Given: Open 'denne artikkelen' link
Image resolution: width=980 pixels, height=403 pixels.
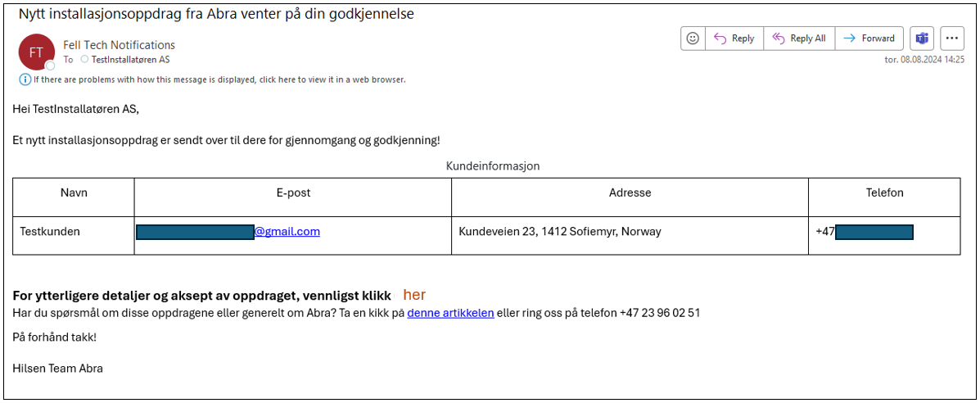Looking at the screenshot, I should tap(450, 313).
